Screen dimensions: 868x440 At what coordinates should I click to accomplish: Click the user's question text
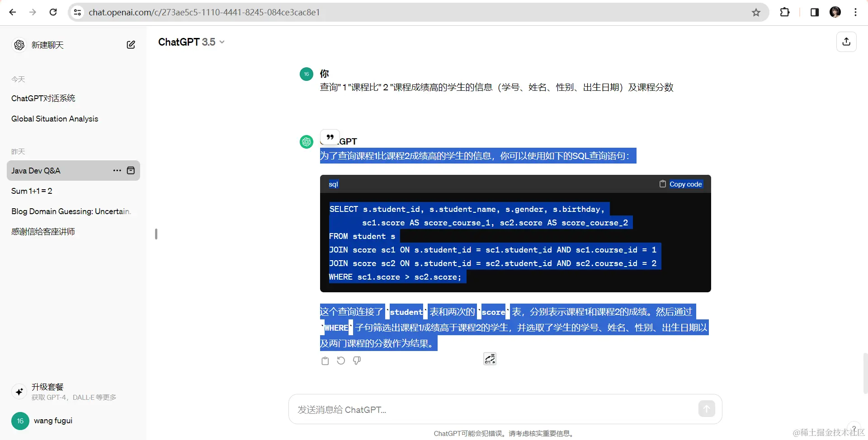pyautogui.click(x=496, y=87)
